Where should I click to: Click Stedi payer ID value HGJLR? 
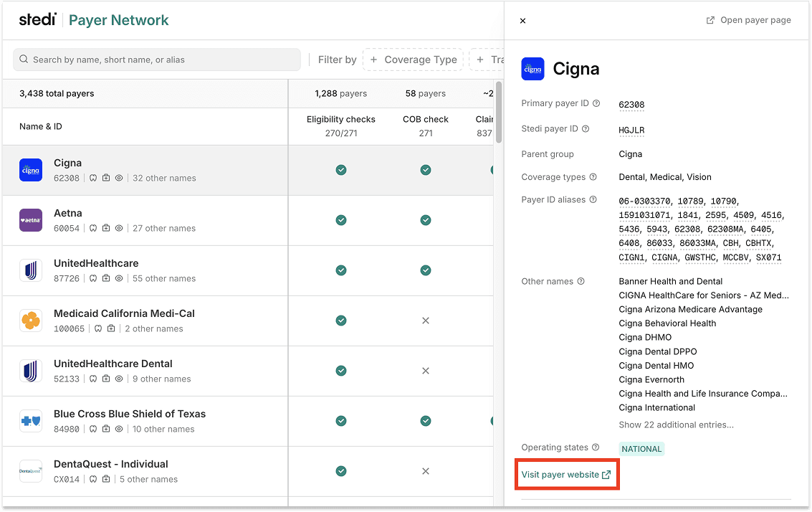click(631, 130)
